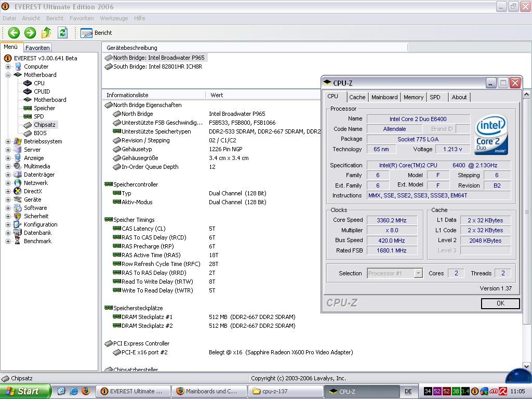Image resolution: width=532 pixels, height=399 pixels.
Task: Click the Sicherheit shield icon
Action: pyautogui.click(x=18, y=216)
